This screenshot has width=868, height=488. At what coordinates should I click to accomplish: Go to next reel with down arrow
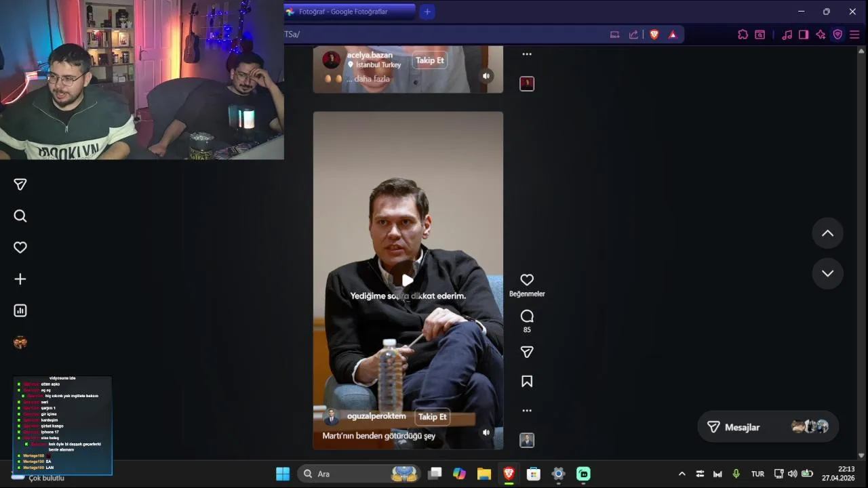(x=827, y=274)
